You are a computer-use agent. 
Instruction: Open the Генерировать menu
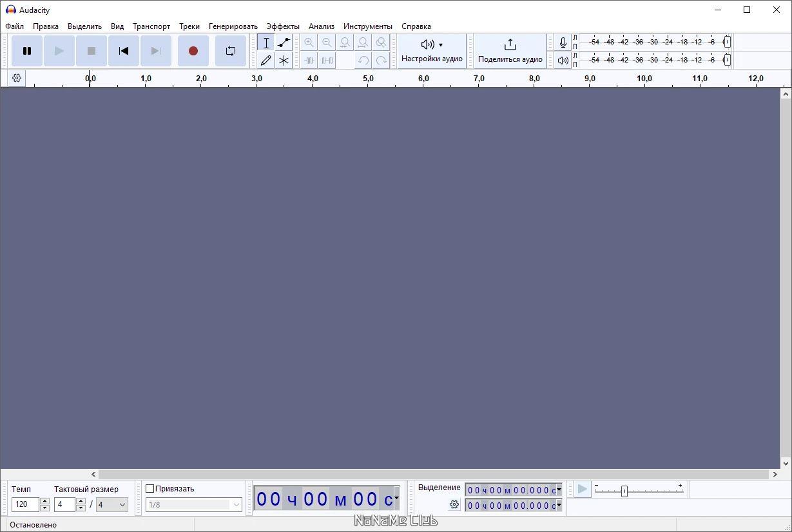click(x=233, y=26)
